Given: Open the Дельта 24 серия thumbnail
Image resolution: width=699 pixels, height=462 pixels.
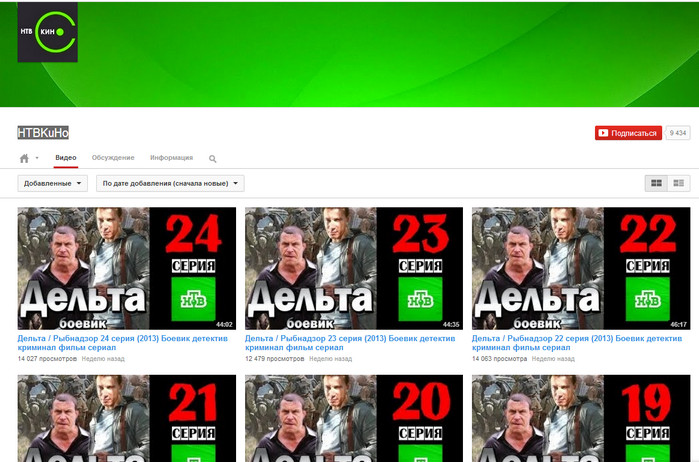Looking at the screenshot, I should point(127,268).
